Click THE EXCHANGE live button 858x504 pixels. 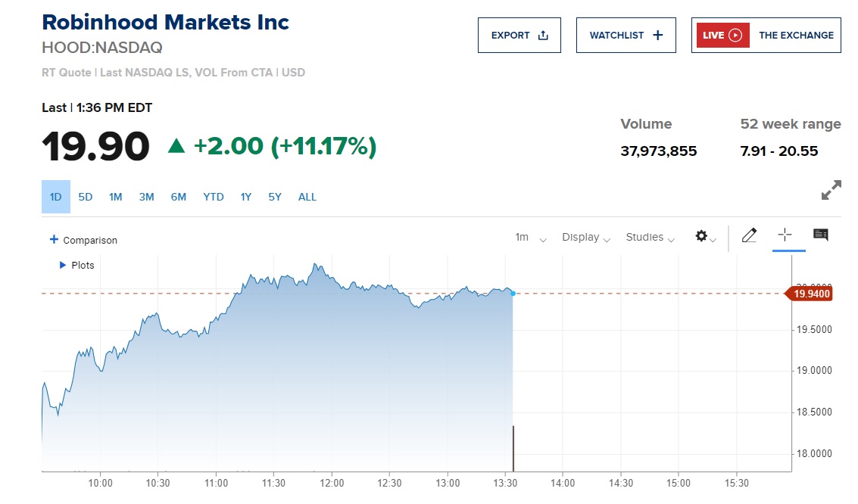[795, 36]
